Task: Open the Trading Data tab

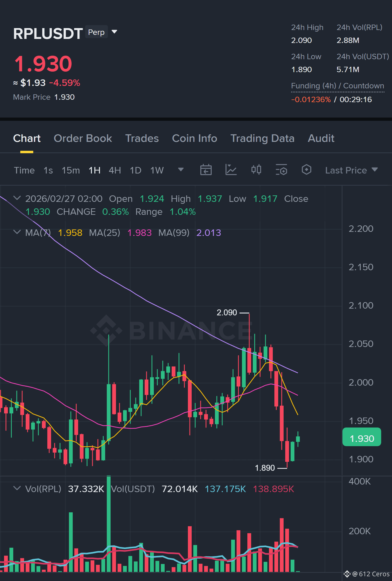Action: pyautogui.click(x=262, y=138)
